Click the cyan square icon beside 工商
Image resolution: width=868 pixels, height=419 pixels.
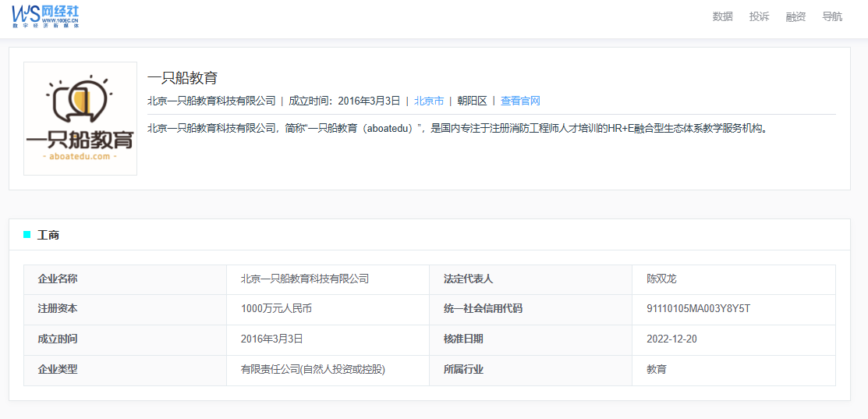coord(27,235)
